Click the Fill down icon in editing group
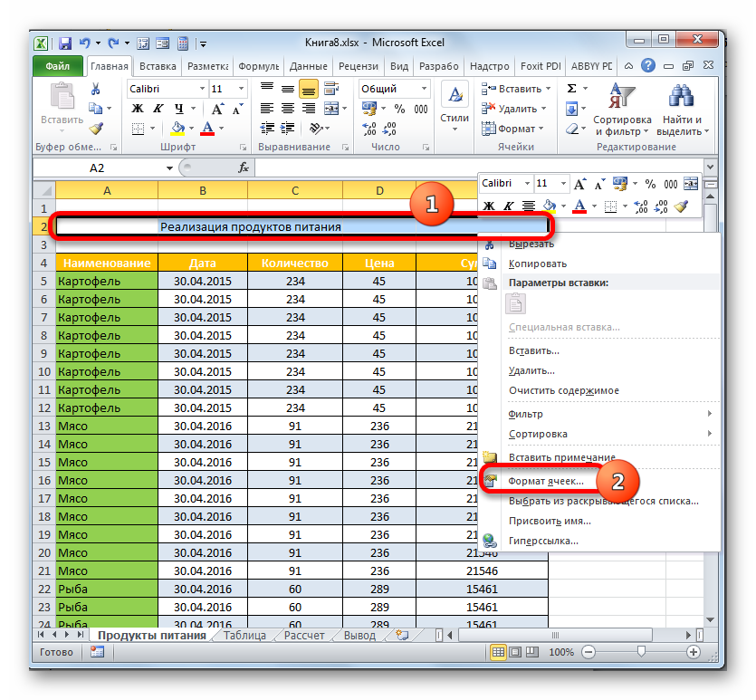This screenshot has height=700, width=756. point(572,109)
